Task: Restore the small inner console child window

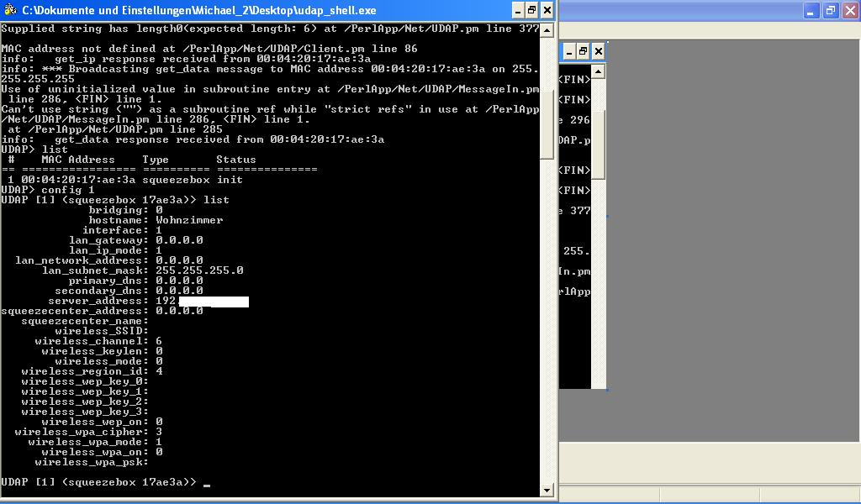Action: click(x=584, y=51)
